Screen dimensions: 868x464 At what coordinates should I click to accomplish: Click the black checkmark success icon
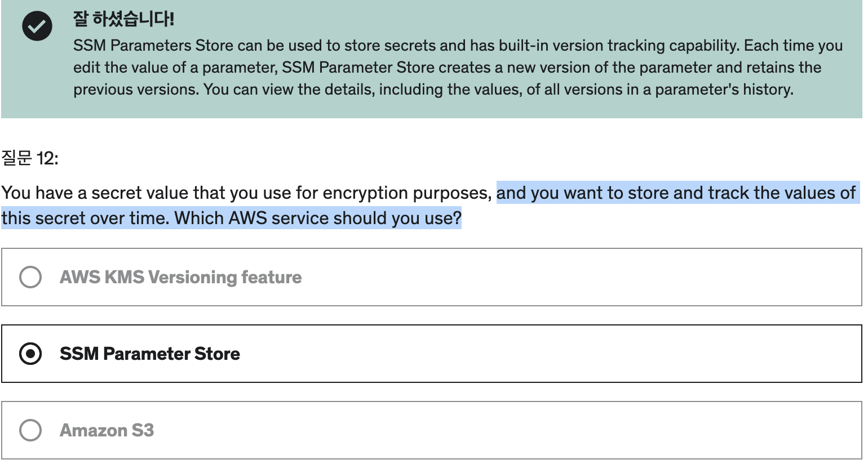[37, 26]
